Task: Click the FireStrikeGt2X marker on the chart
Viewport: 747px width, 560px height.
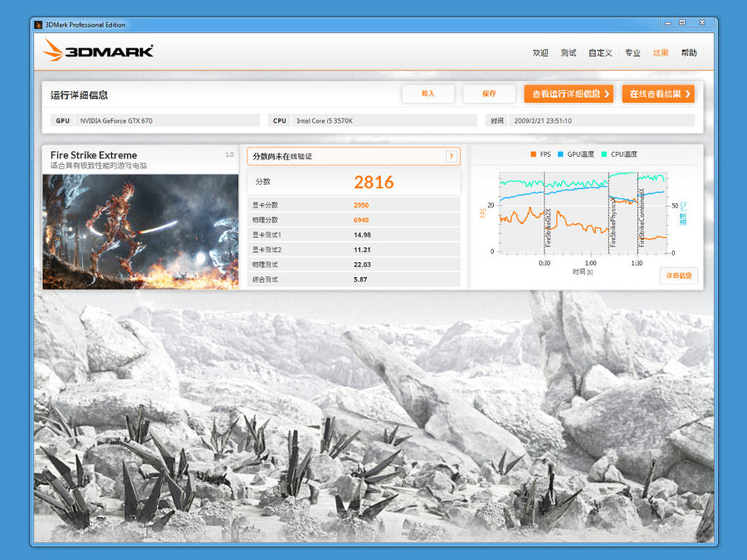Action: (548, 227)
